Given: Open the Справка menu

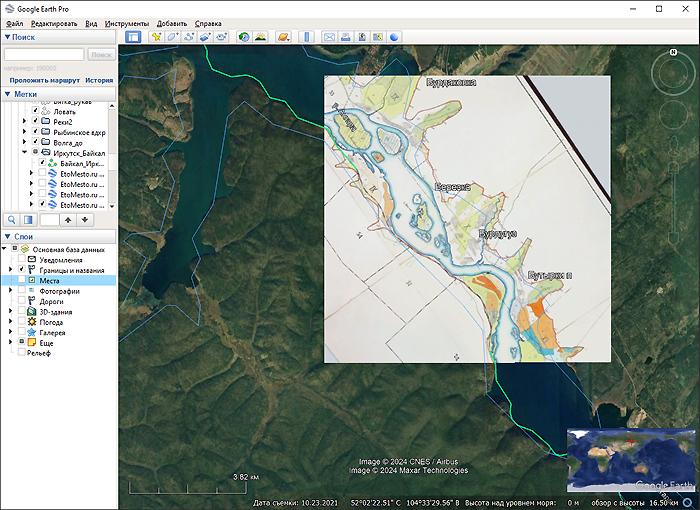Looking at the screenshot, I should pos(208,24).
